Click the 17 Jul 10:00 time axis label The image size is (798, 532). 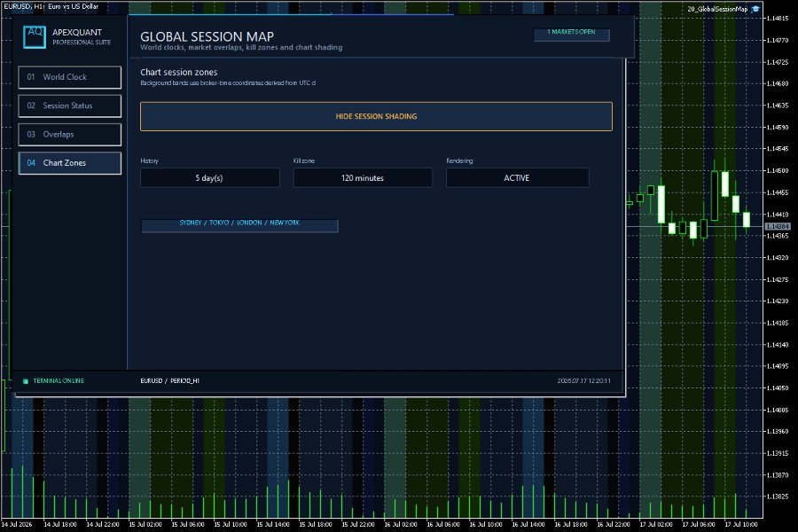[740, 524]
